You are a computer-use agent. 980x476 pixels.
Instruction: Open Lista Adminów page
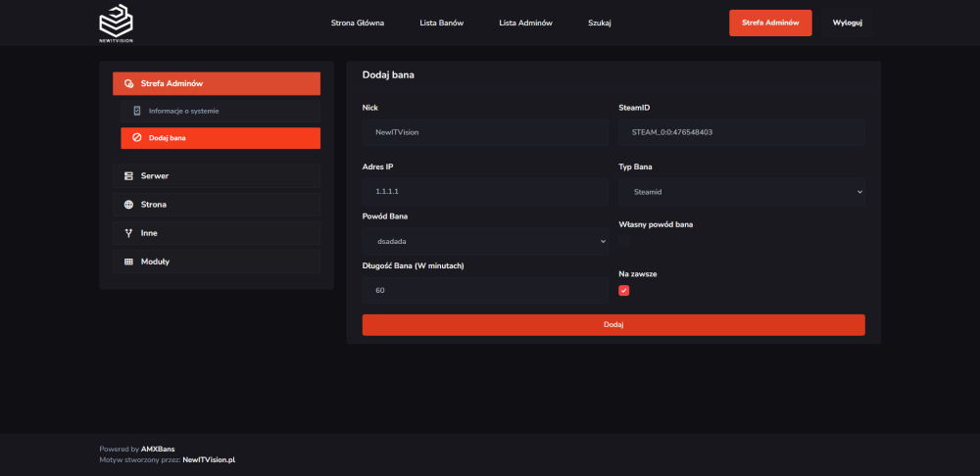[x=525, y=24]
